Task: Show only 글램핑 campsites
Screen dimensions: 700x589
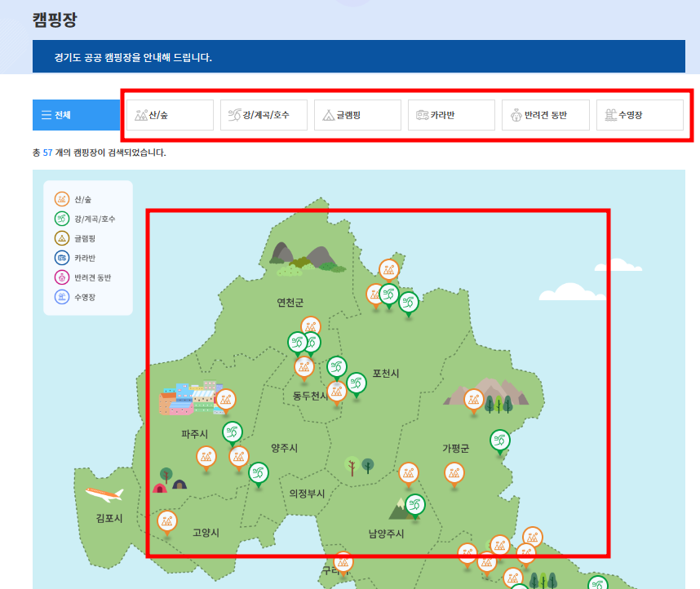Action: click(357, 115)
